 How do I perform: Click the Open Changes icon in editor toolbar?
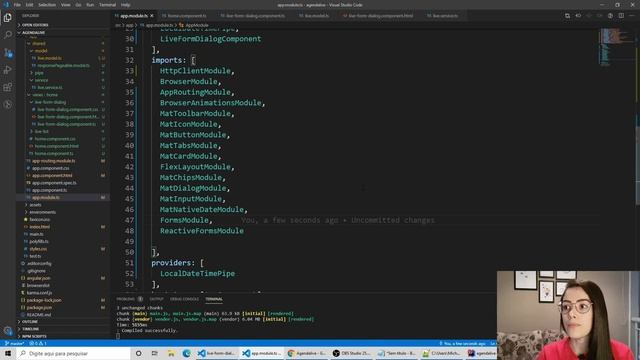click(x=567, y=16)
